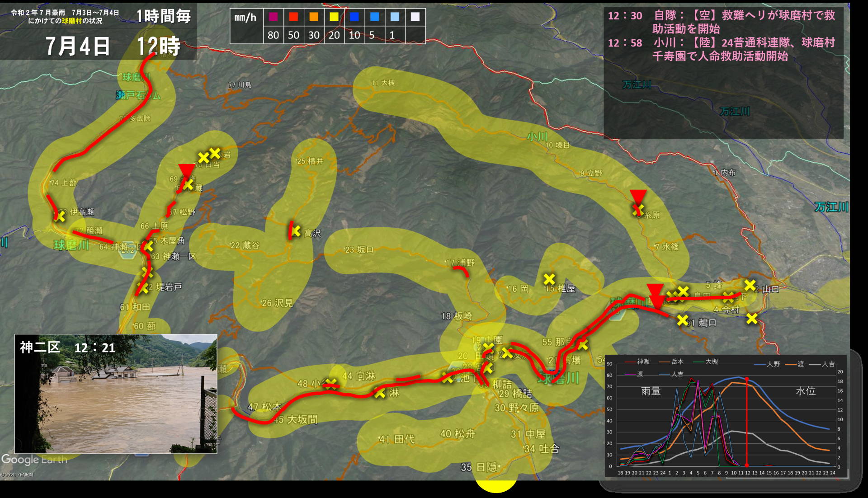868x498 pixels.
Task: Click the yellow X marker left of 淋 label
Action: (380, 393)
